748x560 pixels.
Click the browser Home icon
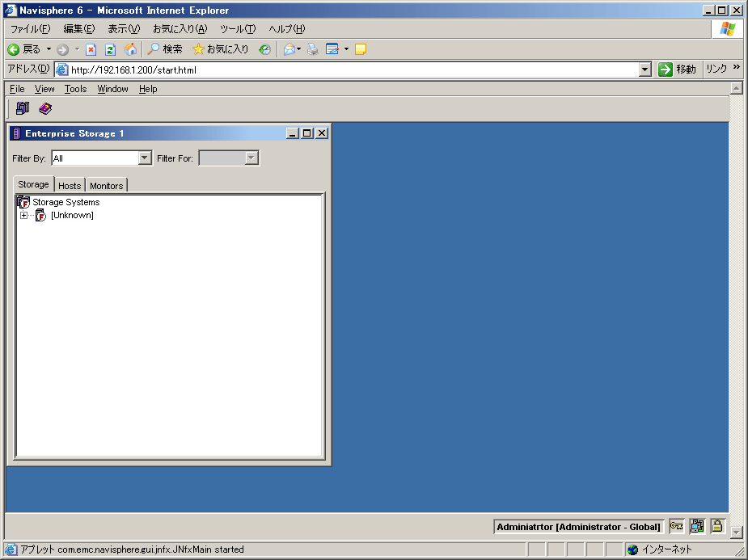click(x=130, y=49)
